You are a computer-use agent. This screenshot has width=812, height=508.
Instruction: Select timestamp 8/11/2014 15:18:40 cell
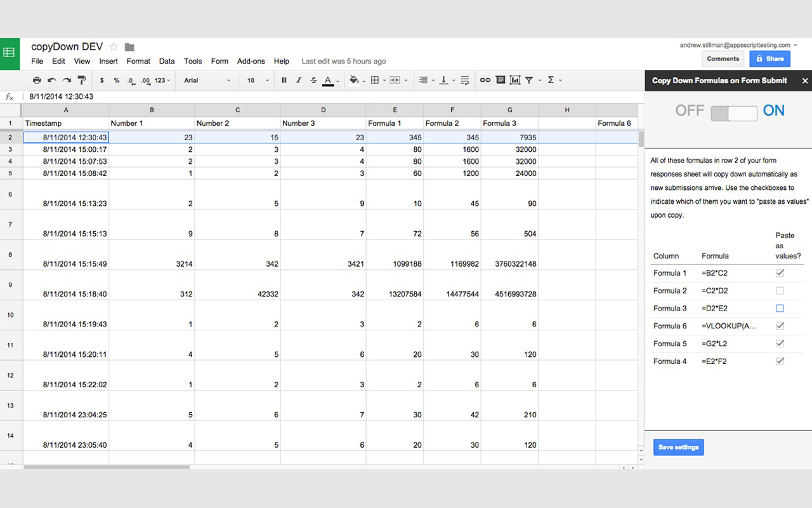pyautogui.click(x=66, y=285)
